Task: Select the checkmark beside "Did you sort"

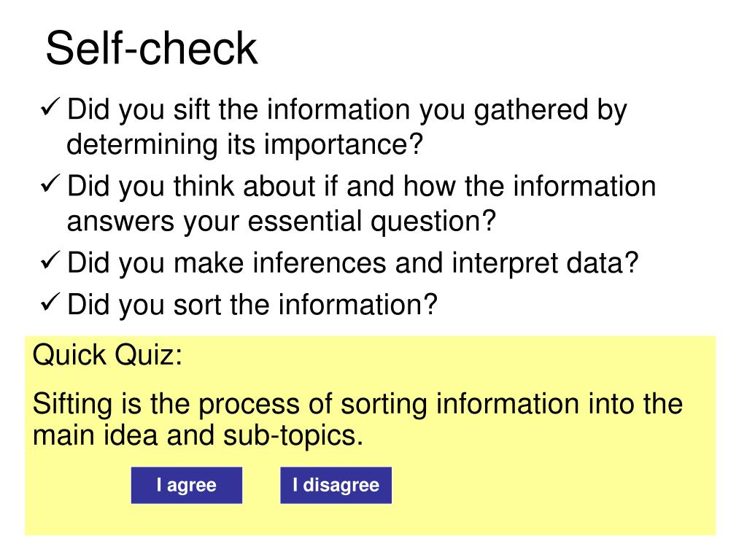Action: (x=50, y=301)
